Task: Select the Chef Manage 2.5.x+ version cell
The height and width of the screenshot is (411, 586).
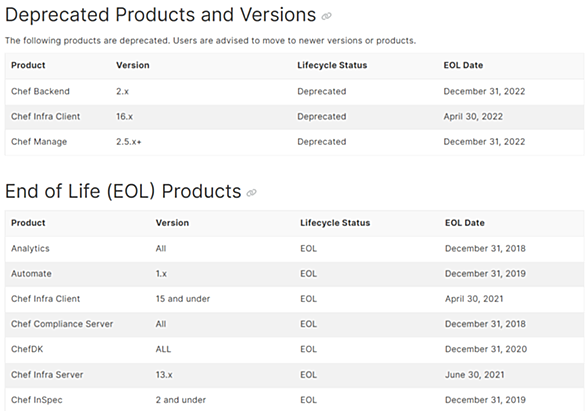Action: (129, 142)
